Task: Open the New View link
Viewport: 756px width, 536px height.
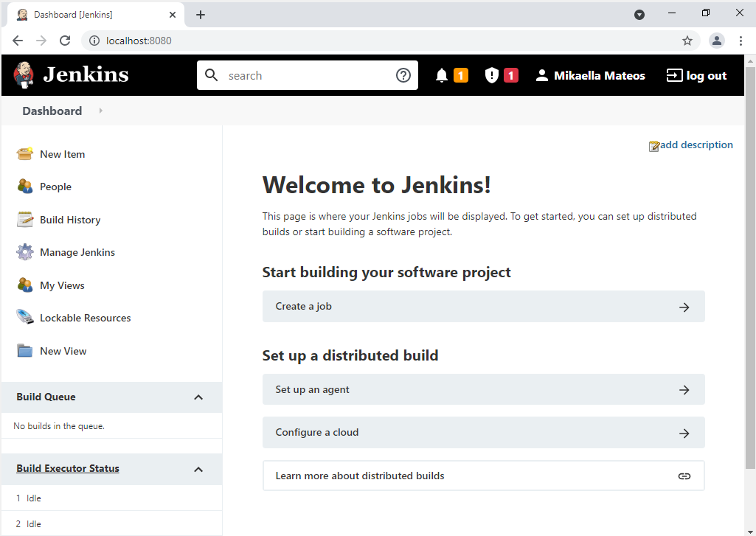Action: [x=63, y=351]
